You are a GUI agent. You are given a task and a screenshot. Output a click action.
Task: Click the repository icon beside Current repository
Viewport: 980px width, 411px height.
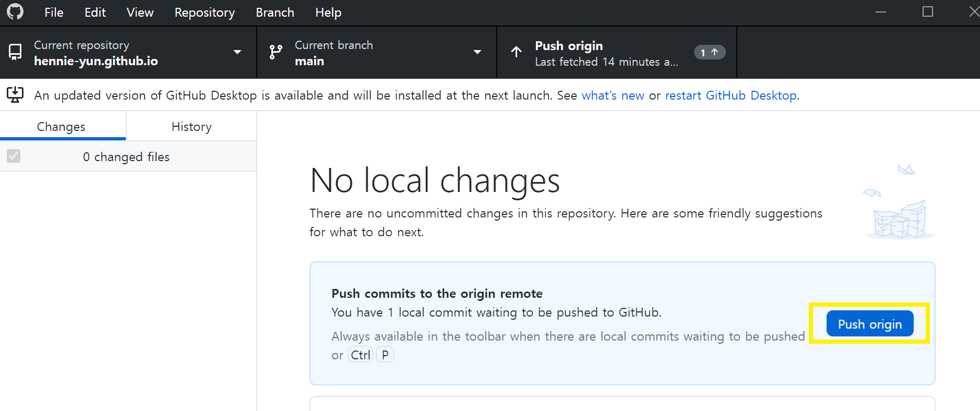click(x=15, y=52)
